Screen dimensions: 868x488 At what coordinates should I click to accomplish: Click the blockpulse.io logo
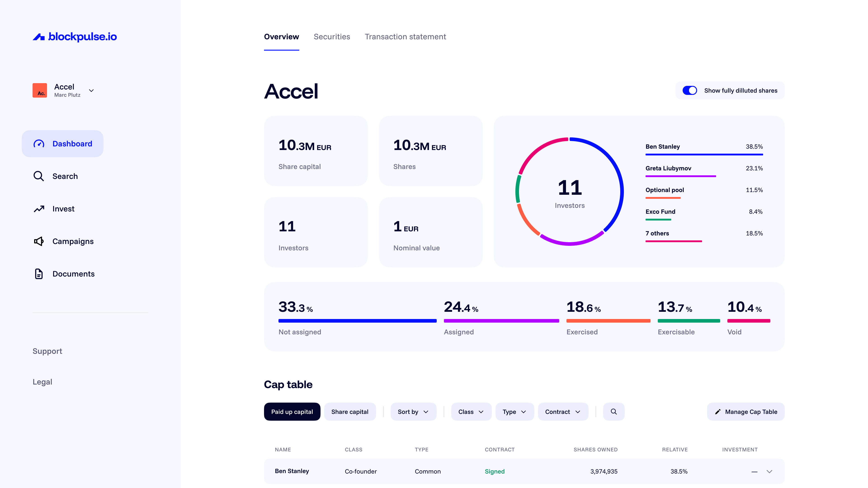(74, 37)
